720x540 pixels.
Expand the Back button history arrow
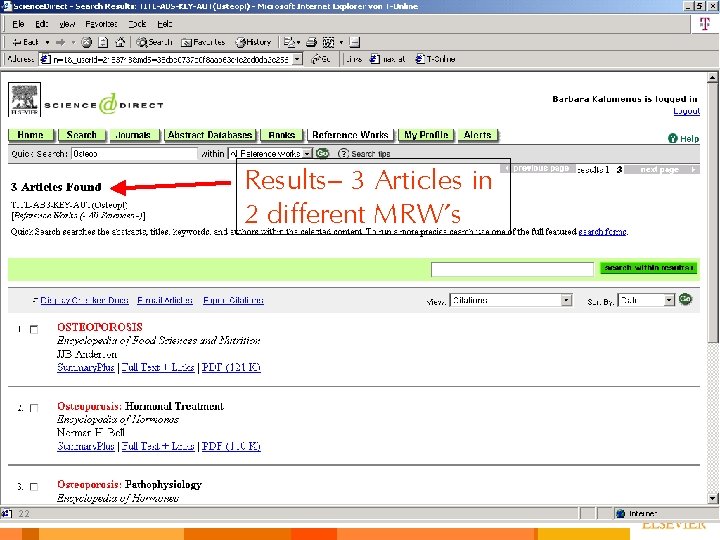47,42
